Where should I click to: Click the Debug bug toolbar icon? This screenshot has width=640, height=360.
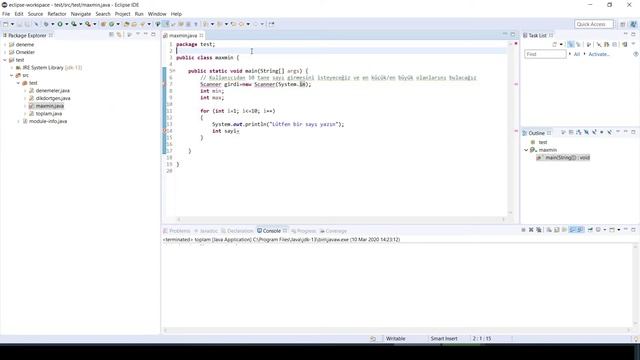tap(46, 24)
